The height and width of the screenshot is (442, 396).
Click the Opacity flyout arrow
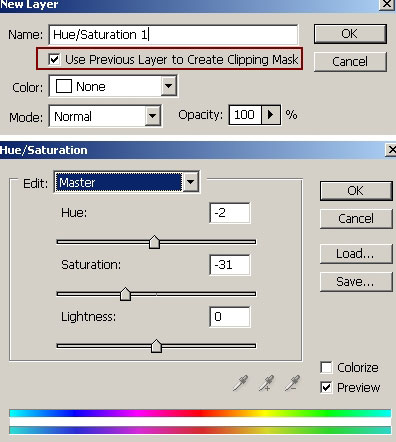click(x=271, y=115)
